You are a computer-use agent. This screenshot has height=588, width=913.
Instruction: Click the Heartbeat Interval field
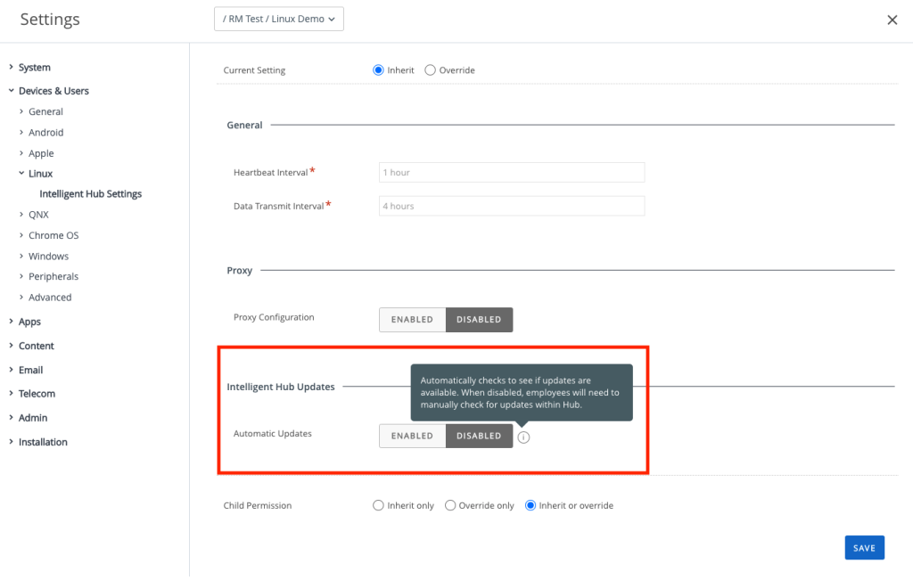511,173
